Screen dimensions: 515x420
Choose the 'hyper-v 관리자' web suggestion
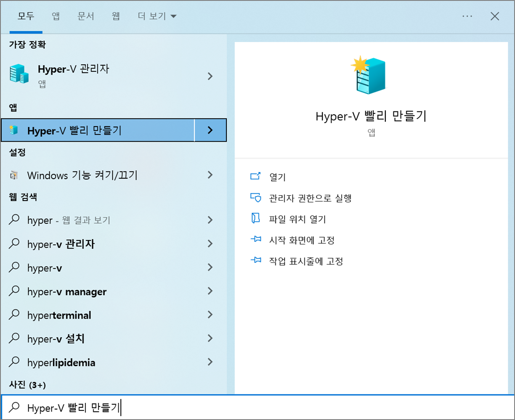pyautogui.click(x=114, y=244)
